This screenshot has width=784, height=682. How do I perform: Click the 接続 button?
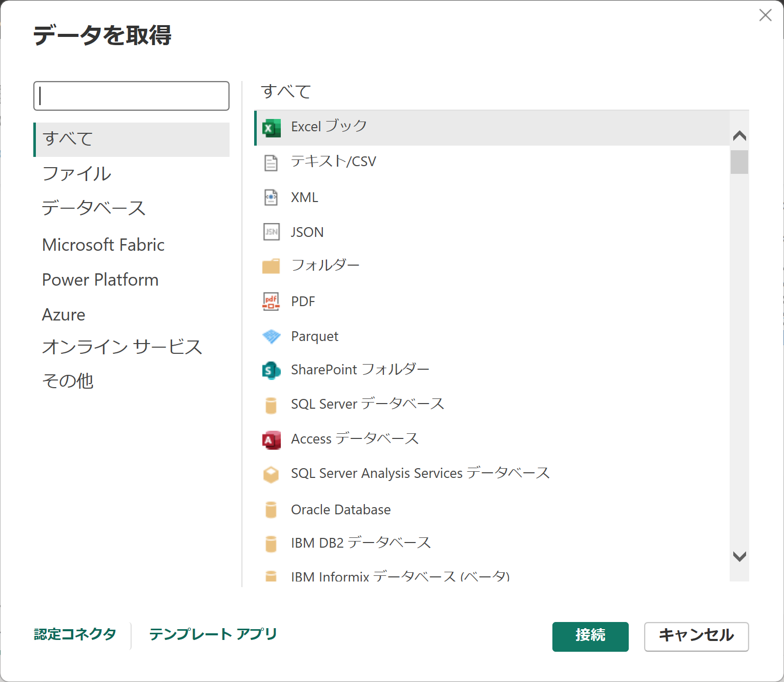[x=590, y=636]
